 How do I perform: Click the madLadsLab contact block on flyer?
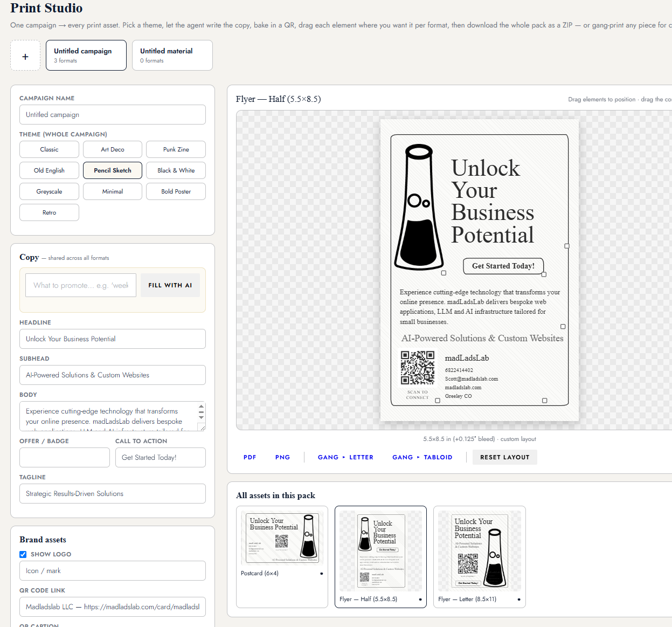coord(472,376)
